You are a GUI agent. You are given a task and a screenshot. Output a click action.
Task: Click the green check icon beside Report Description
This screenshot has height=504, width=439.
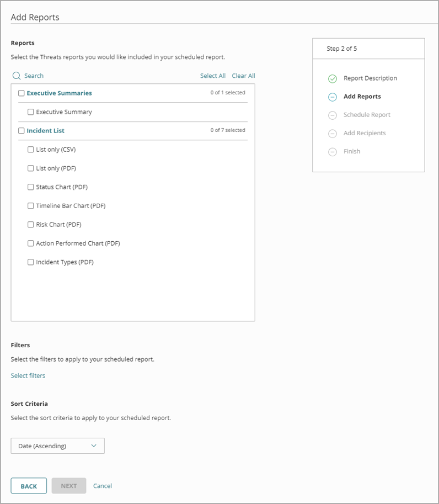click(x=332, y=78)
